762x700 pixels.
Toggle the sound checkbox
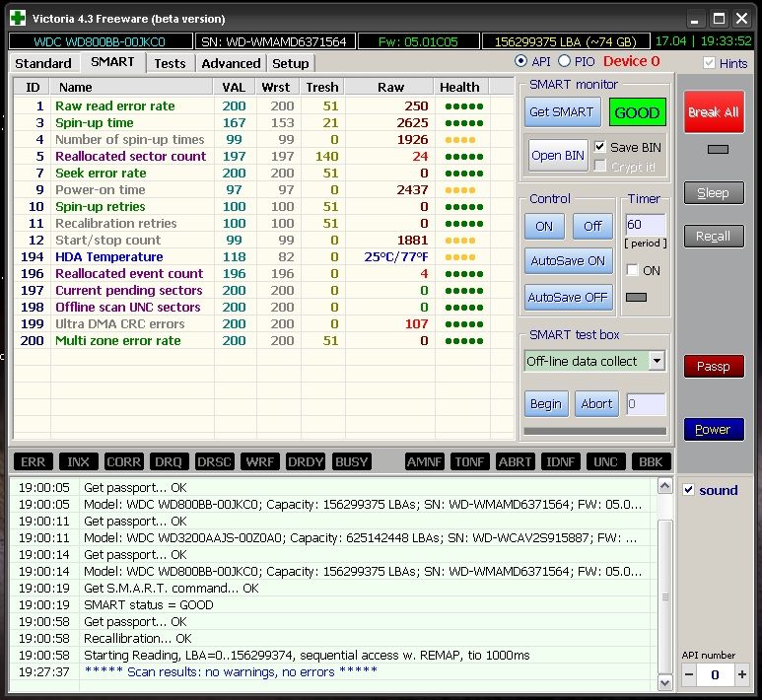pos(688,490)
